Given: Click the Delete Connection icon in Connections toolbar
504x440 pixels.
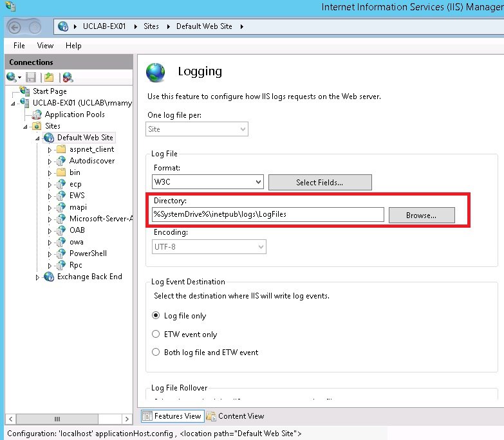Looking at the screenshot, I should 68,77.
